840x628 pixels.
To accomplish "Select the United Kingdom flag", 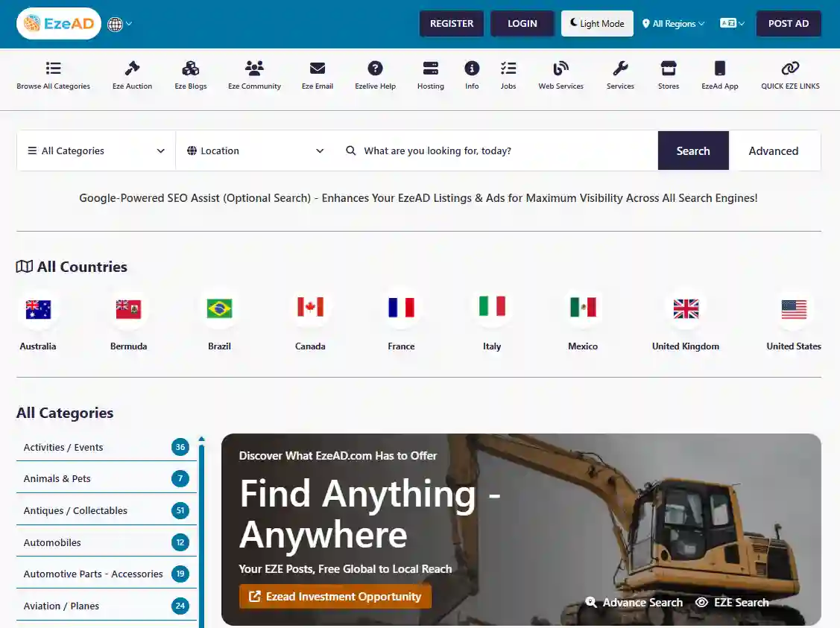I will 686,309.
